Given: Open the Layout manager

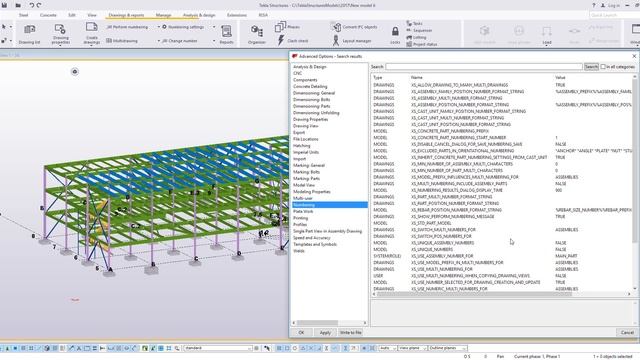Looking at the screenshot, I should point(351,40).
